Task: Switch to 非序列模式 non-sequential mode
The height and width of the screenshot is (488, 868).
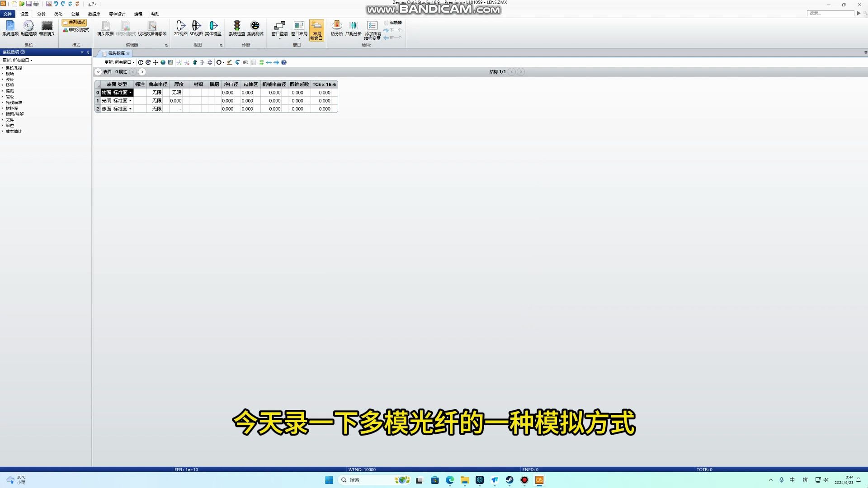Action: click(76, 30)
